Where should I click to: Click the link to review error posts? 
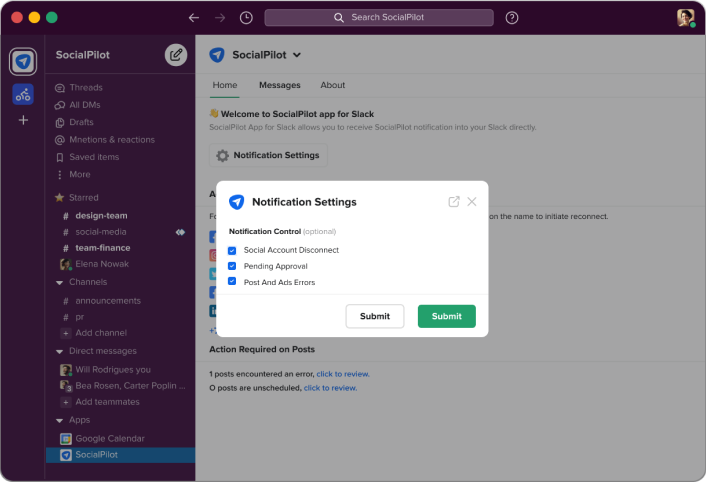click(343, 374)
